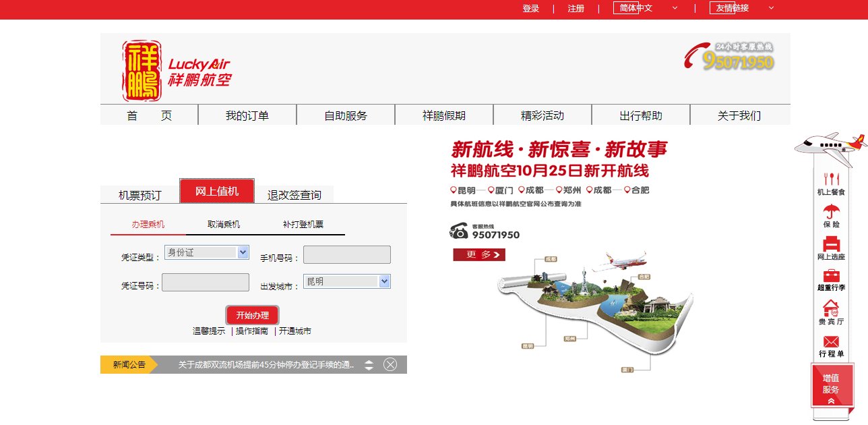This screenshot has width=868, height=425.
Task: Click the insurance (保险) umbrella icon
Action: click(x=832, y=215)
